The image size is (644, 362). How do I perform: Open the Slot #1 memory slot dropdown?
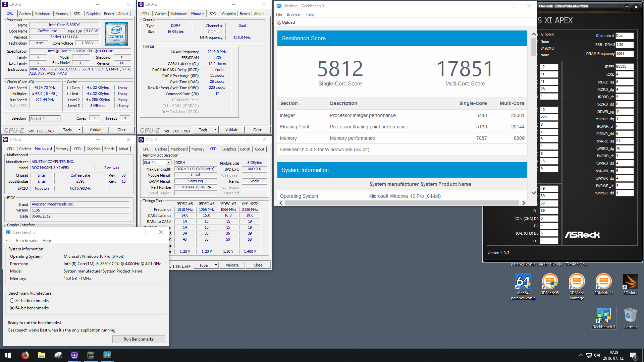(x=157, y=163)
